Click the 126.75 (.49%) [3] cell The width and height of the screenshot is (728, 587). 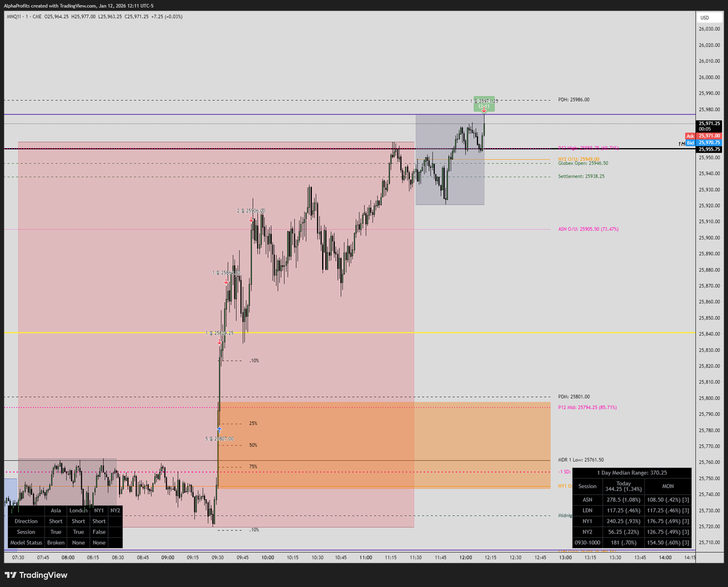(667, 532)
